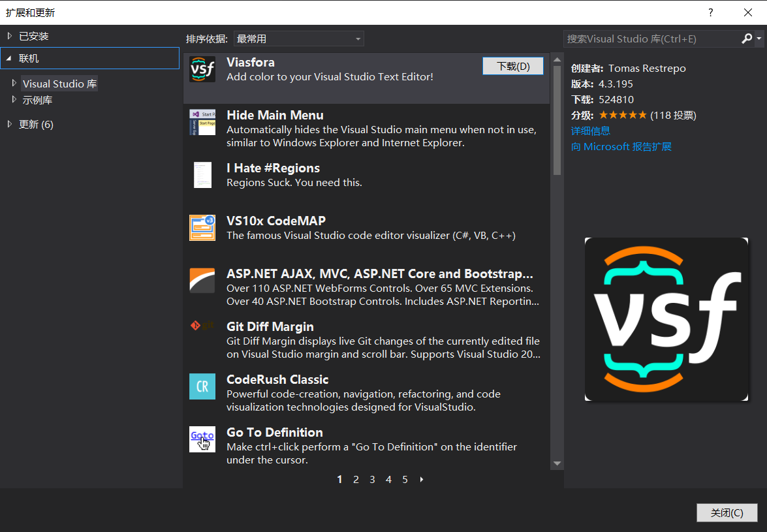Select the CodeRush Classic entry title
Viewport: 767px width, 532px height.
pos(277,379)
